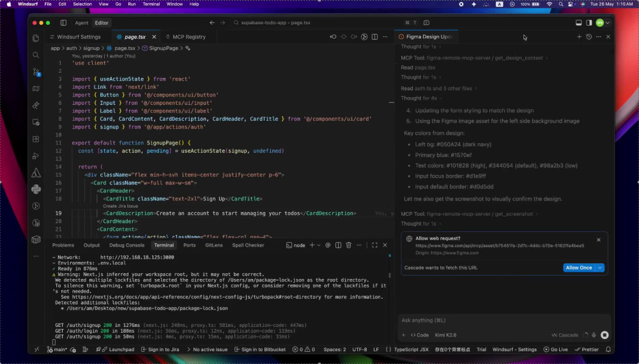Open the Terminal menu in menu bar

151,4
